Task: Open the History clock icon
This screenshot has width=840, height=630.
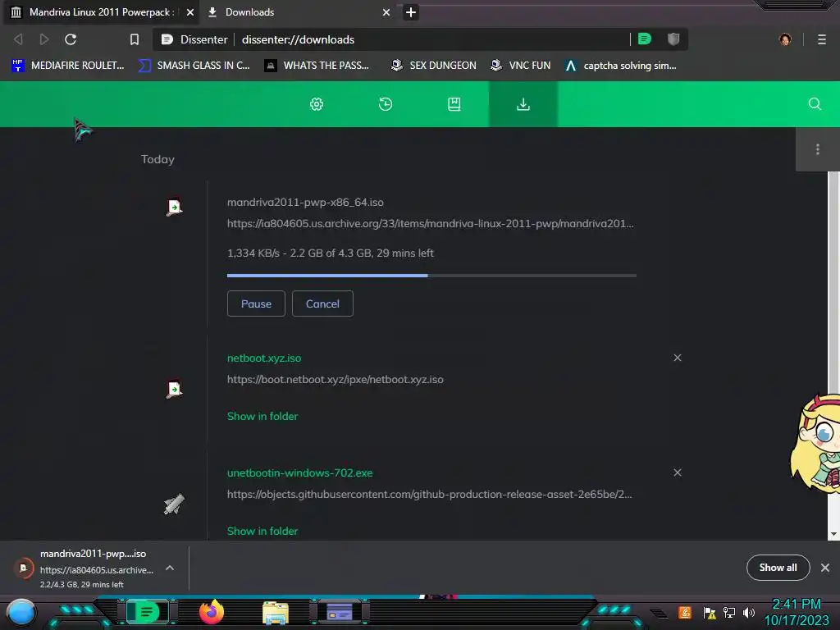Action: point(386,104)
